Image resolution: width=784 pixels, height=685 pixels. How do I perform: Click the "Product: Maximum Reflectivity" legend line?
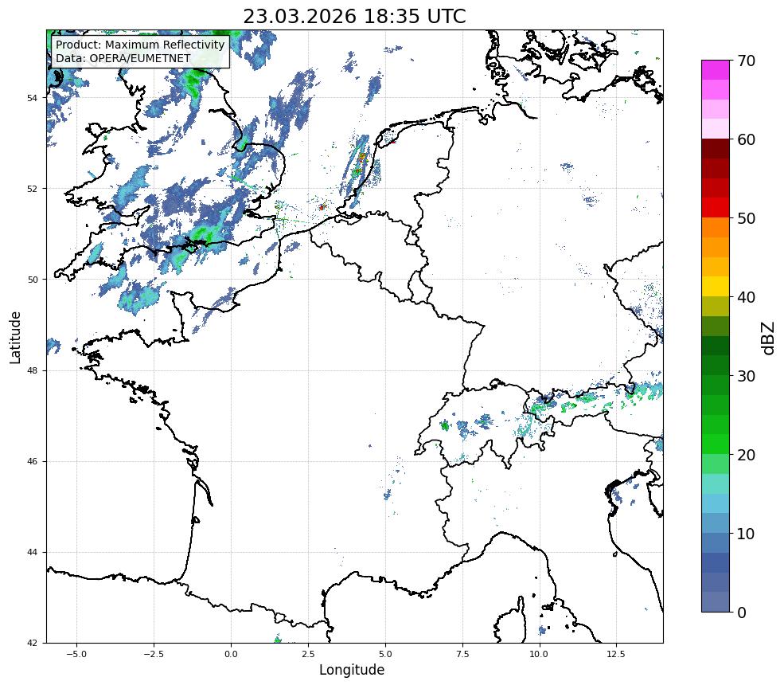pyautogui.click(x=140, y=45)
